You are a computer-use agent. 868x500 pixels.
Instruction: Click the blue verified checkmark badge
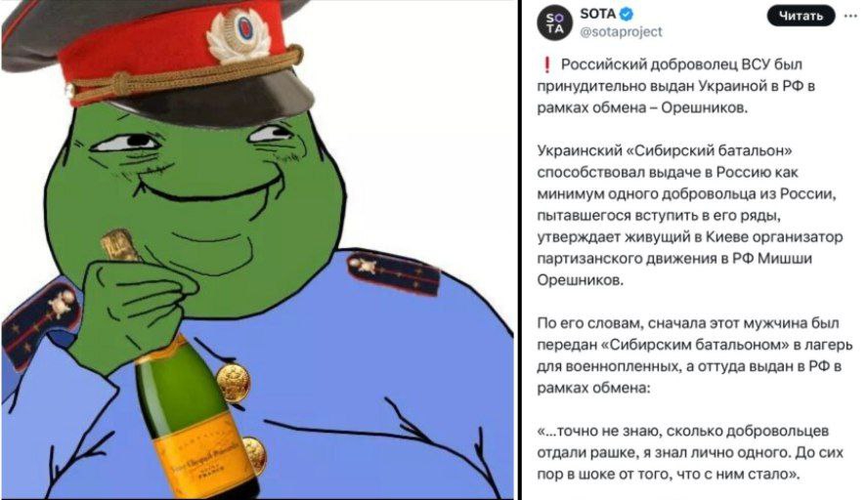click(627, 14)
